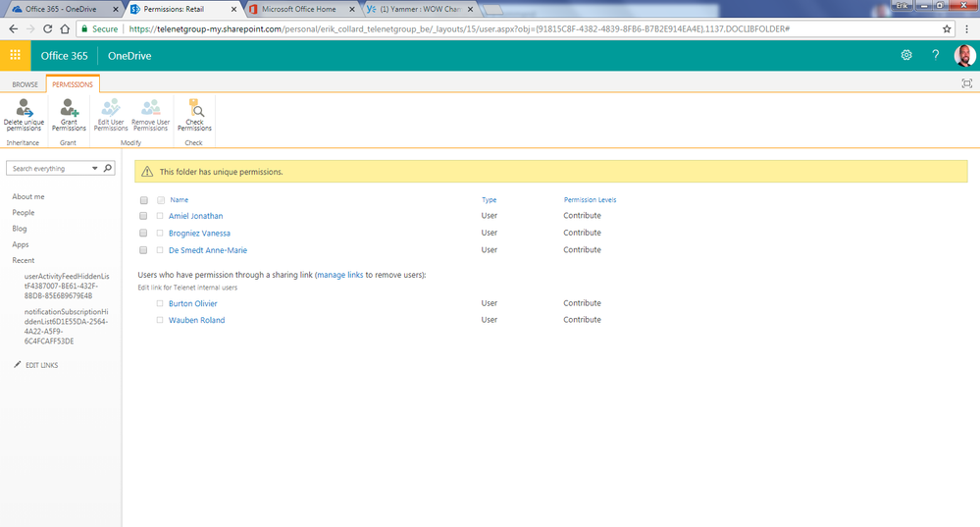
Task: Select the PERMISSIONS ribbon tab
Action: coord(73,84)
